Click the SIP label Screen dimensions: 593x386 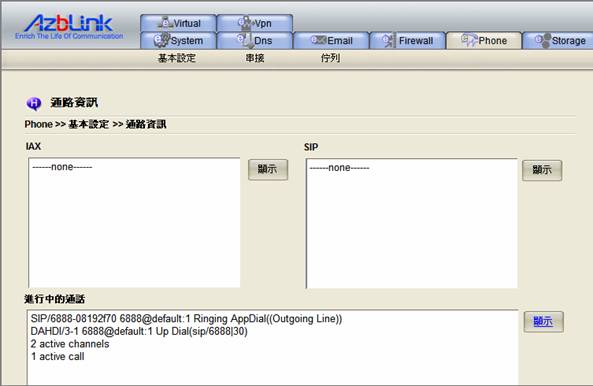coord(311,147)
